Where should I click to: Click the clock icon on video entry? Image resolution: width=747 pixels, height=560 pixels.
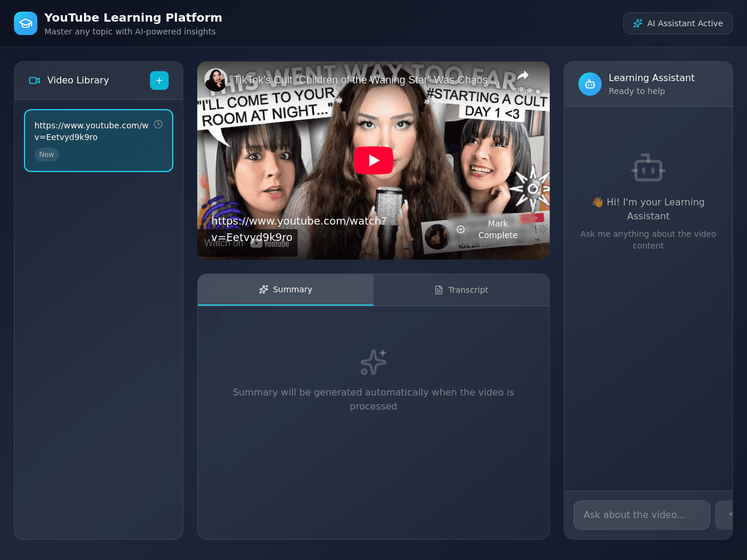tap(158, 124)
